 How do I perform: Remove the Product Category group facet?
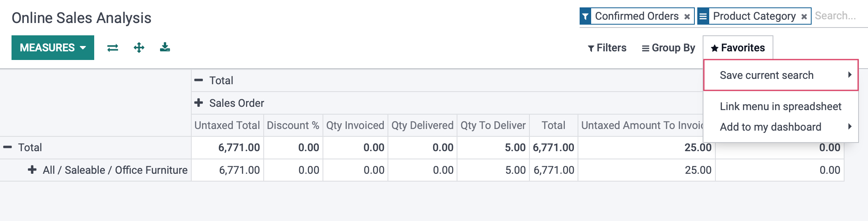click(804, 16)
